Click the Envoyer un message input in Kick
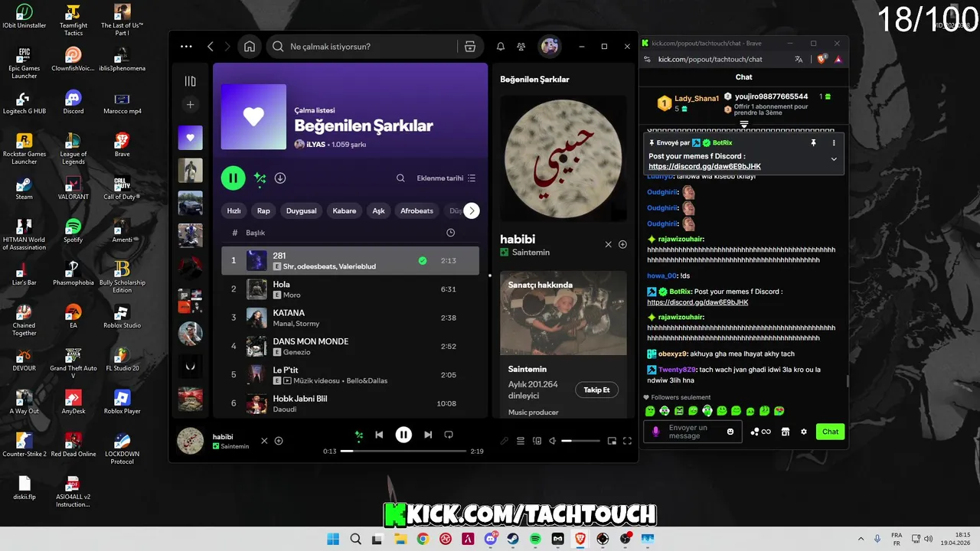This screenshot has height=551, width=980. click(693, 432)
